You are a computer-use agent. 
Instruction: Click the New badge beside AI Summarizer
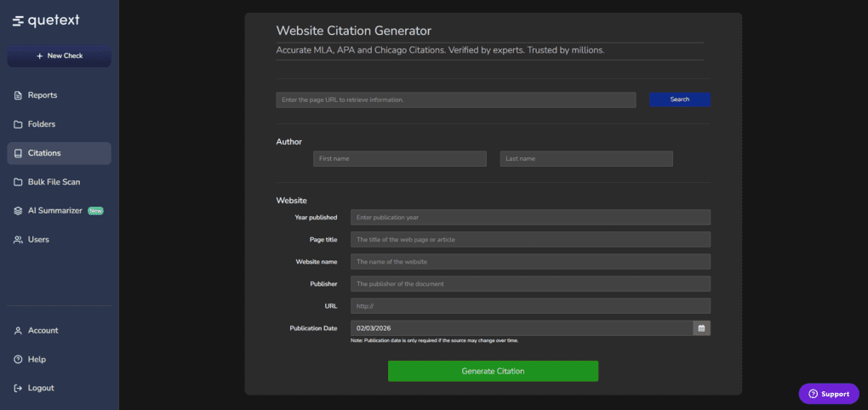pyautogui.click(x=96, y=211)
